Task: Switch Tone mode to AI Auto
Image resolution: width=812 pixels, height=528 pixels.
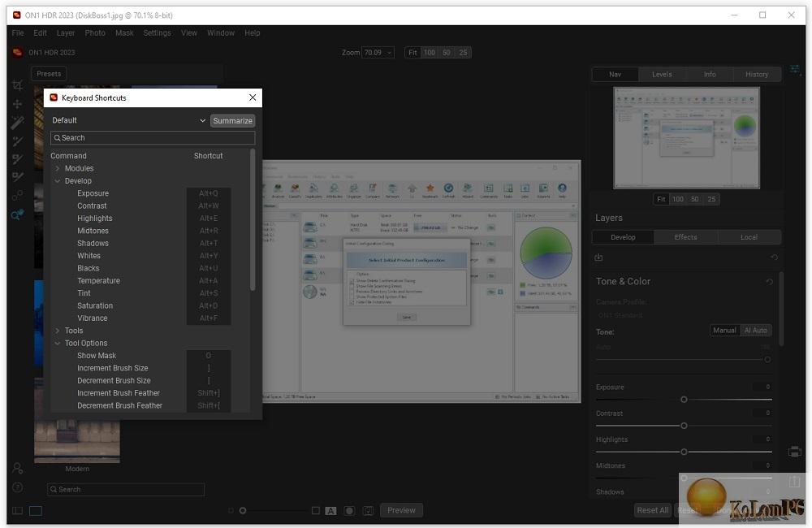Action: [x=755, y=331]
